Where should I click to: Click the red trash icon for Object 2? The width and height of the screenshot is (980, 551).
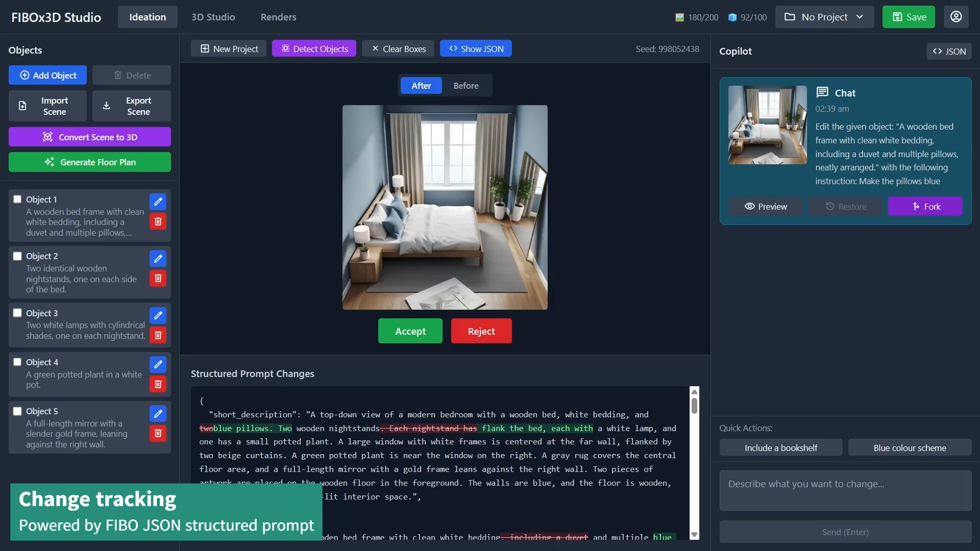pos(158,278)
